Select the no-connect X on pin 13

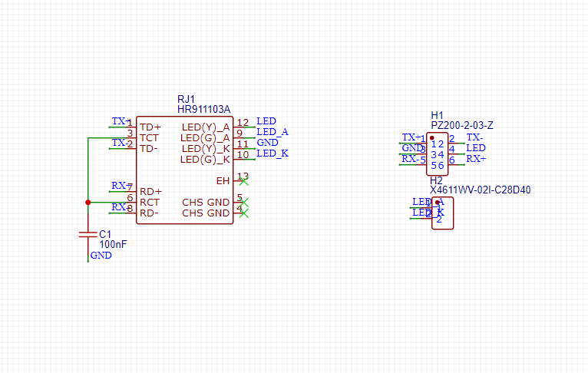tap(244, 181)
